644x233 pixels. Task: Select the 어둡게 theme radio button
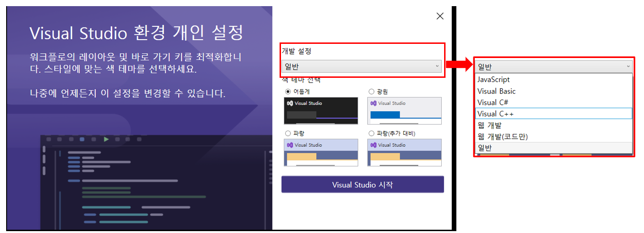tap(288, 91)
